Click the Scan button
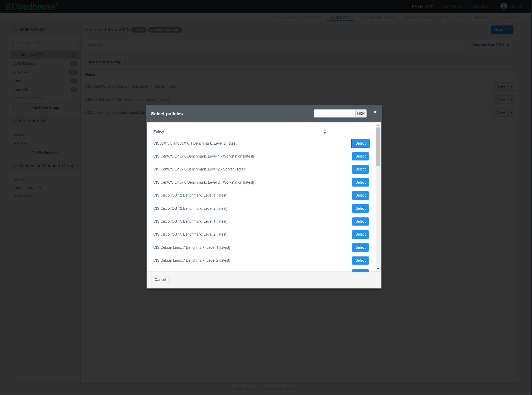The width and height of the screenshot is (532, 395). (x=499, y=30)
